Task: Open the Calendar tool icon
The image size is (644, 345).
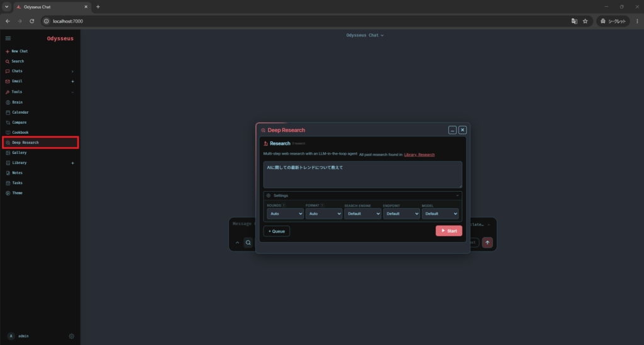Action: pos(8,112)
